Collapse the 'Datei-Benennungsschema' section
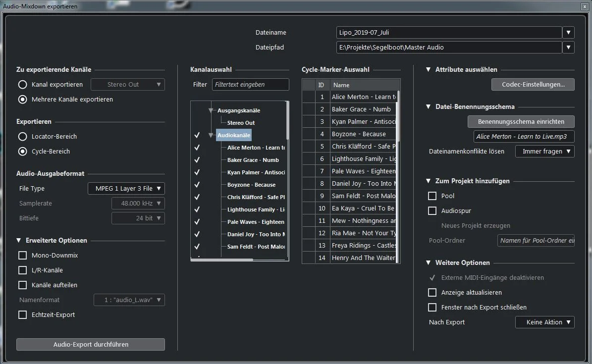The height and width of the screenshot is (364, 592). (x=428, y=107)
